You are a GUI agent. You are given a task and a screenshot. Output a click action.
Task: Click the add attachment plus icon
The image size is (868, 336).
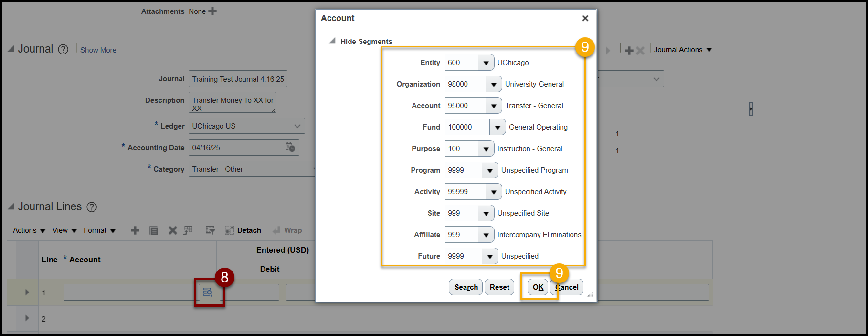point(212,11)
